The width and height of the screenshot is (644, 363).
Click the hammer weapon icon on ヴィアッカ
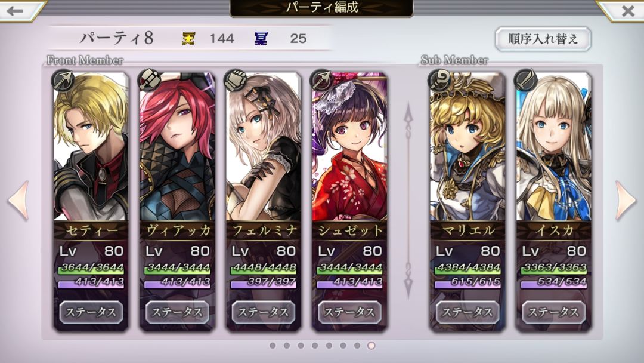[x=149, y=80]
